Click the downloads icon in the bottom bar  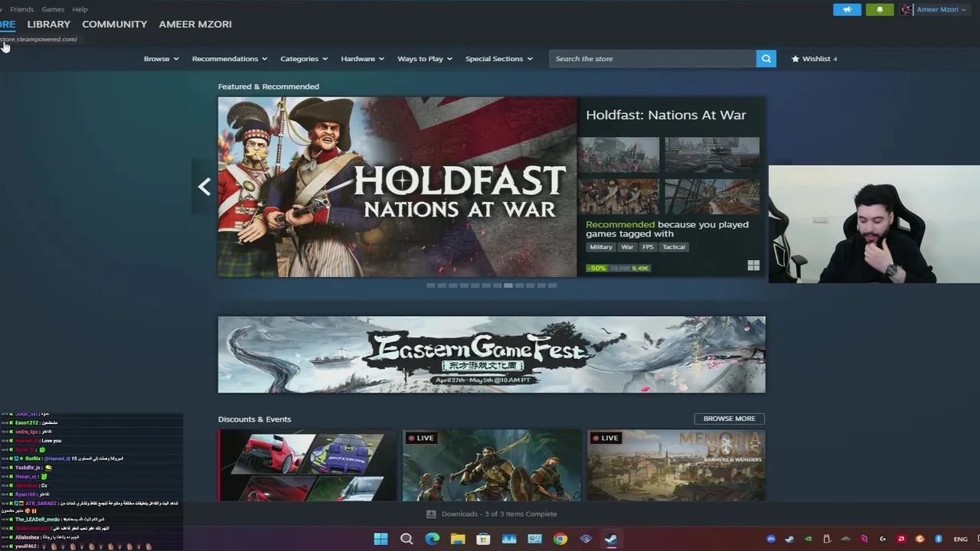pos(431,514)
